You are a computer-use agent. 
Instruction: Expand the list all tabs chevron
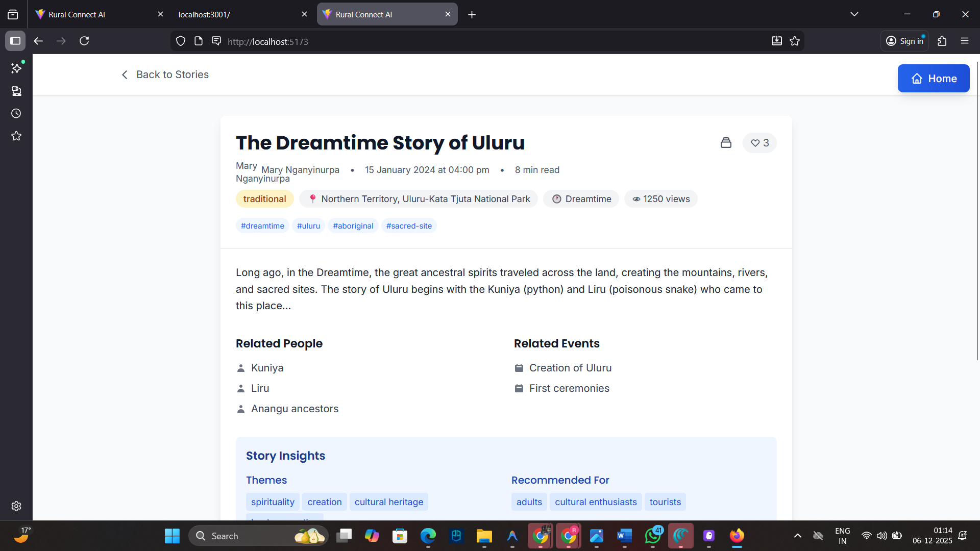(x=854, y=14)
